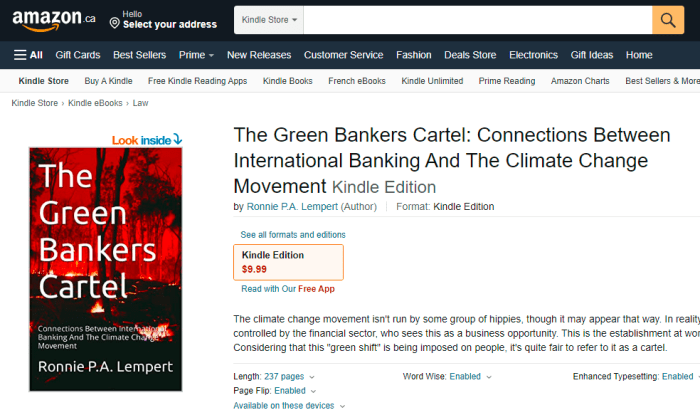The height and width of the screenshot is (410, 700).
Task: Open Best Sellers in navigation bar
Action: click(139, 55)
